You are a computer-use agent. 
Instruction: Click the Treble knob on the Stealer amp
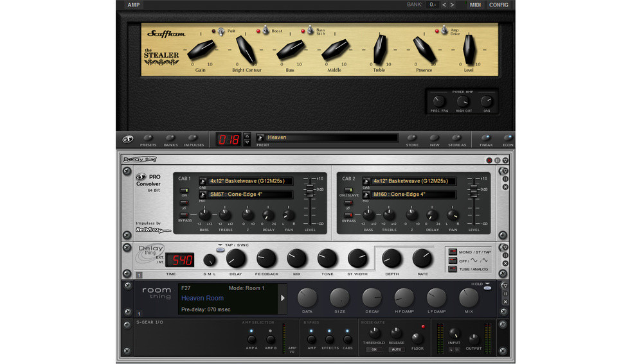[380, 49]
